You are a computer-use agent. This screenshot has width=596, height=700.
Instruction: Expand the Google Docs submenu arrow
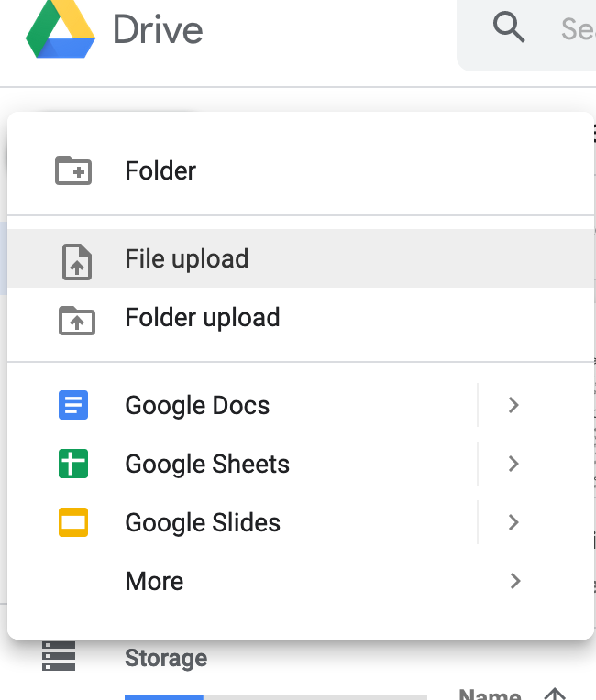pyautogui.click(x=513, y=405)
